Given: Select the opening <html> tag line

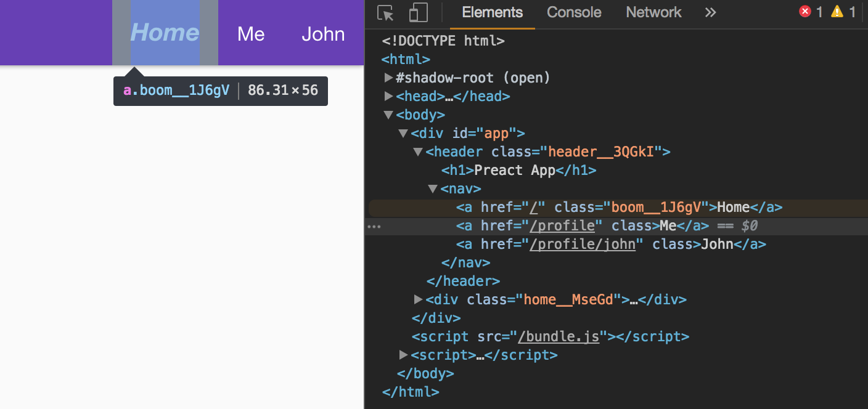Looking at the screenshot, I should point(406,59).
